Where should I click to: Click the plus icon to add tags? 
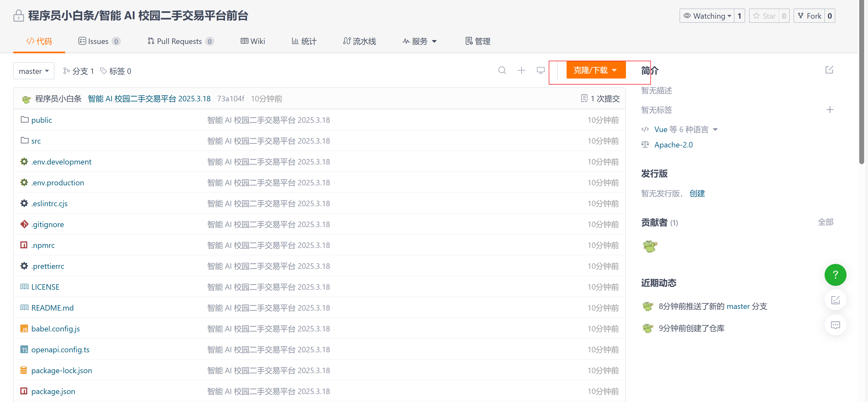tap(830, 110)
